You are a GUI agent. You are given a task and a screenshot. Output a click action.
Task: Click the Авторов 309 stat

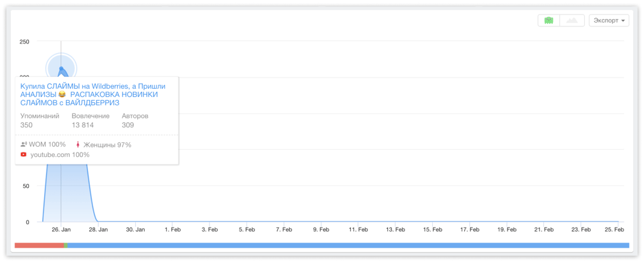[x=135, y=120]
